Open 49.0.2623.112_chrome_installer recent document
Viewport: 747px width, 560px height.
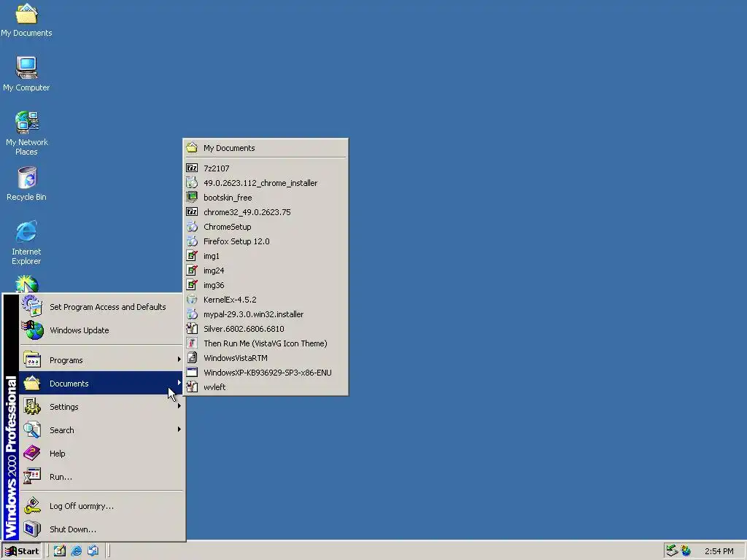pos(266,183)
